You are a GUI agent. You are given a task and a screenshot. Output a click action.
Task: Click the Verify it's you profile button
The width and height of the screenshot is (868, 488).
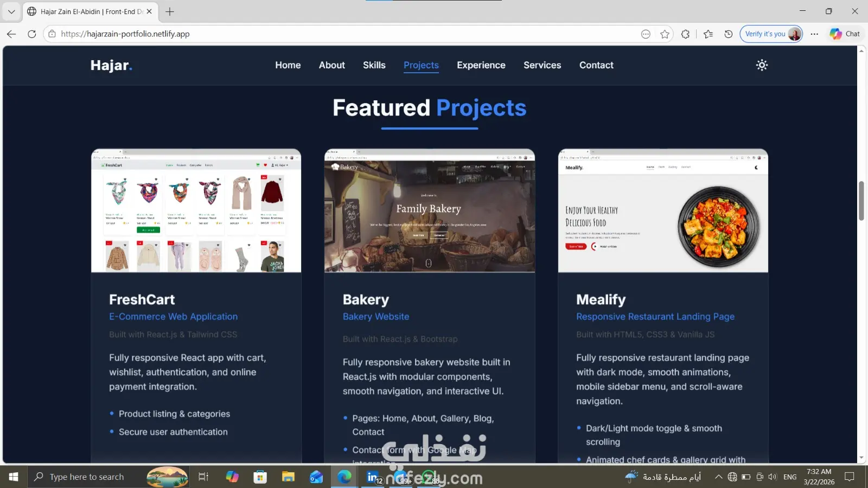[771, 34]
